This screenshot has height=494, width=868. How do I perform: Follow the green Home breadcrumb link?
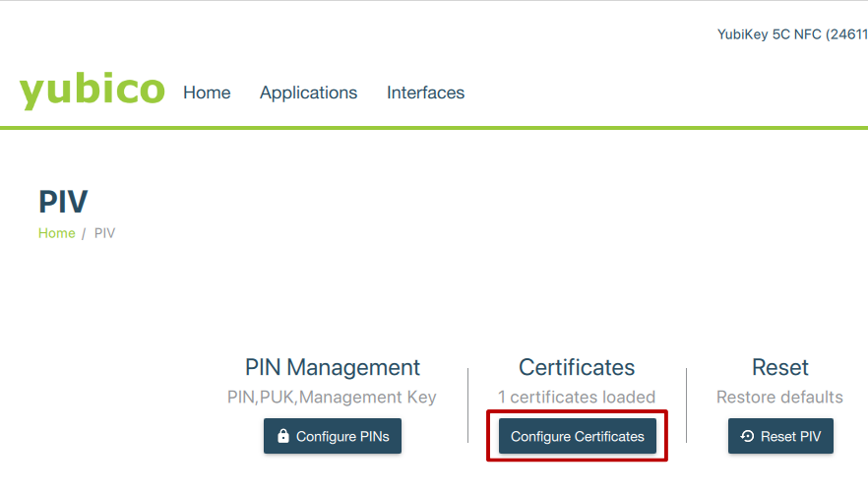point(56,233)
